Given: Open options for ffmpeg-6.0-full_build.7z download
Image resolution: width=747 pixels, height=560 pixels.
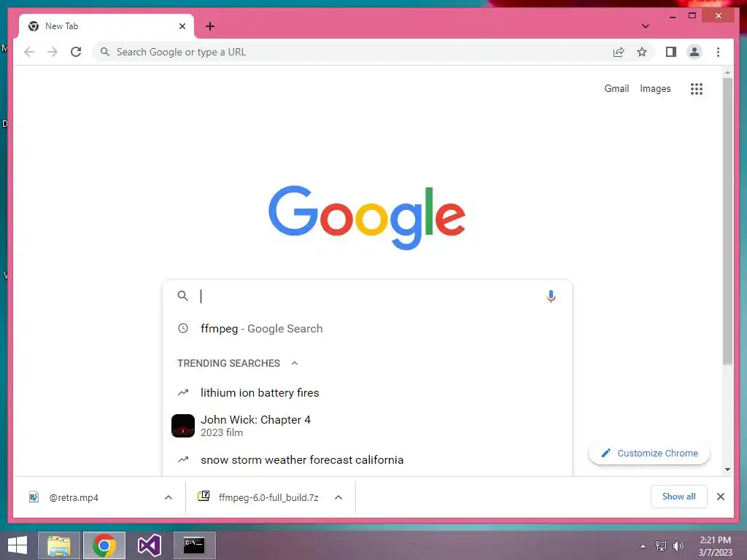Looking at the screenshot, I should [338, 497].
